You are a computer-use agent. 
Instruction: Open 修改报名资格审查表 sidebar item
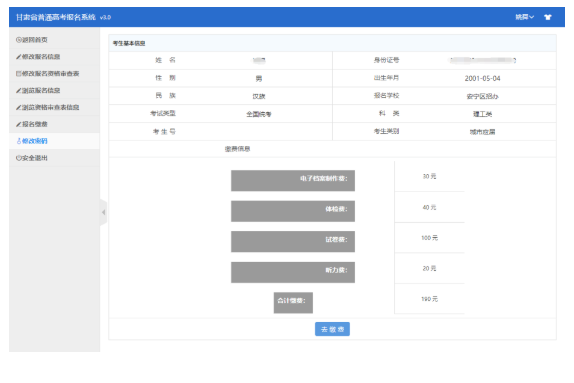point(54,74)
